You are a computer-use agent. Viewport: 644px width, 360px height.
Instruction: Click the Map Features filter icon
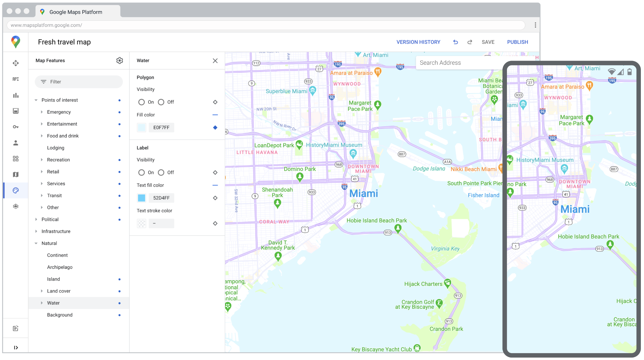click(x=43, y=82)
